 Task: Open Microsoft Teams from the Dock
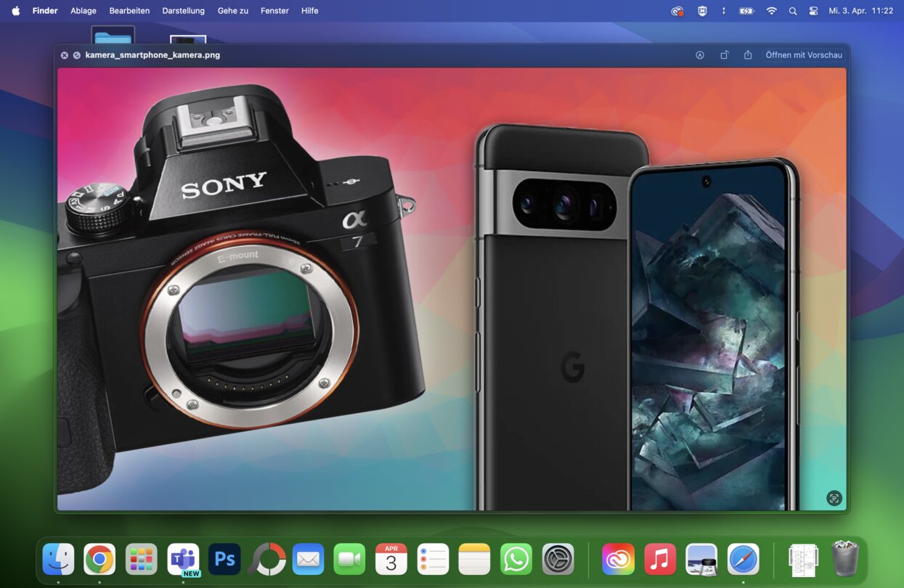click(183, 560)
